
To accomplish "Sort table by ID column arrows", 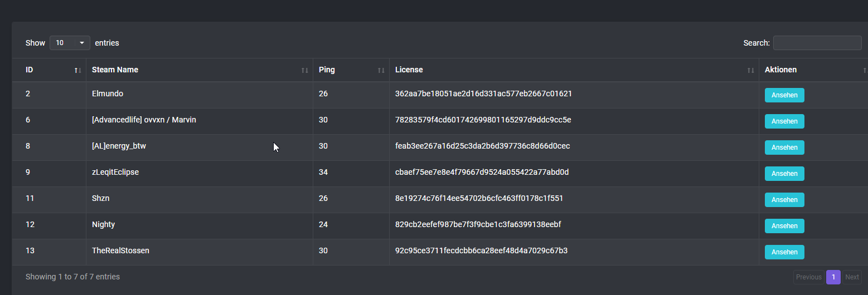I will click(77, 70).
